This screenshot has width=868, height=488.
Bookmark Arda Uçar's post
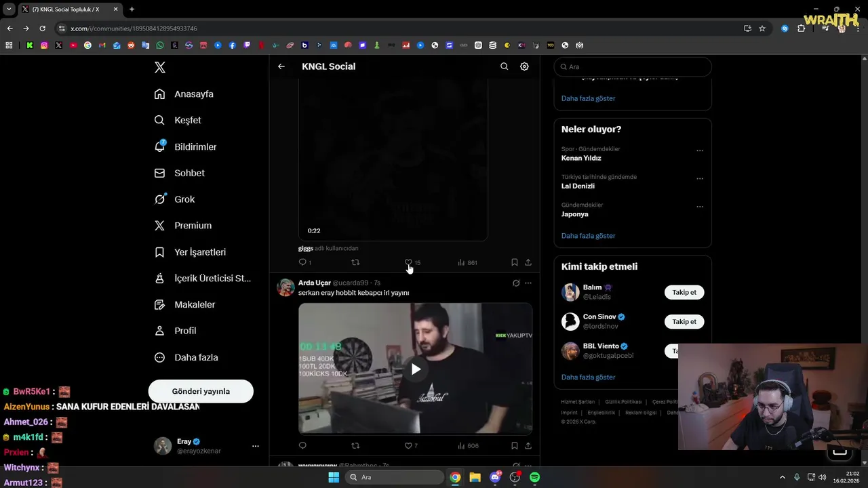pyautogui.click(x=514, y=446)
